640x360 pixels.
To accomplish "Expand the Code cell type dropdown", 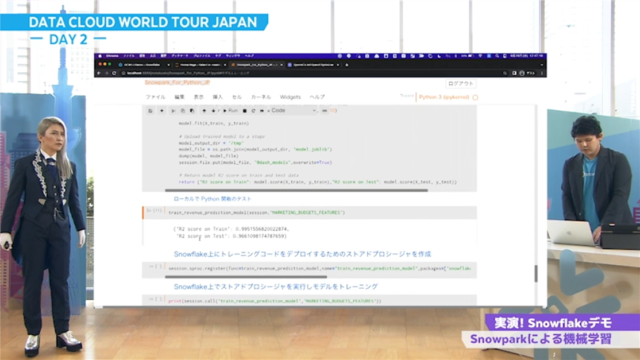I will tap(293, 111).
